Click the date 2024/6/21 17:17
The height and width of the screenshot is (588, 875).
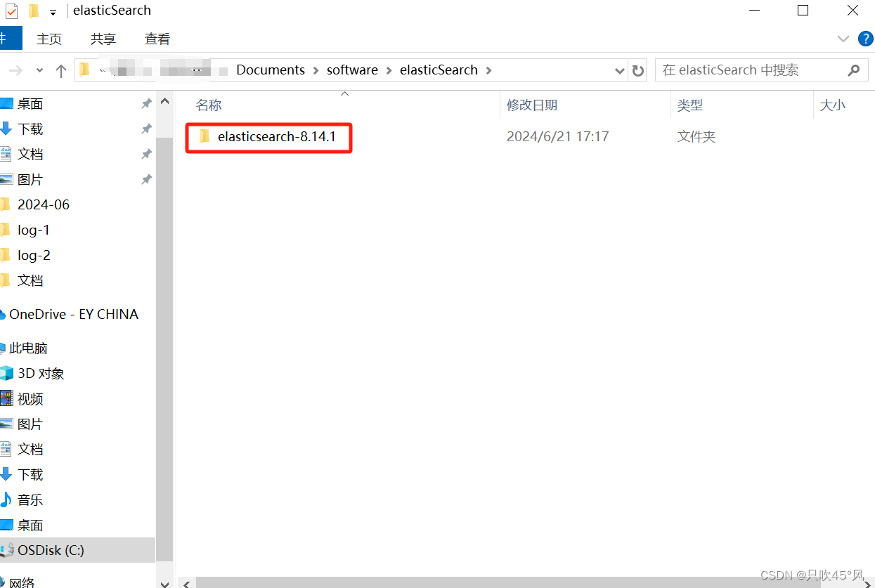tap(557, 136)
